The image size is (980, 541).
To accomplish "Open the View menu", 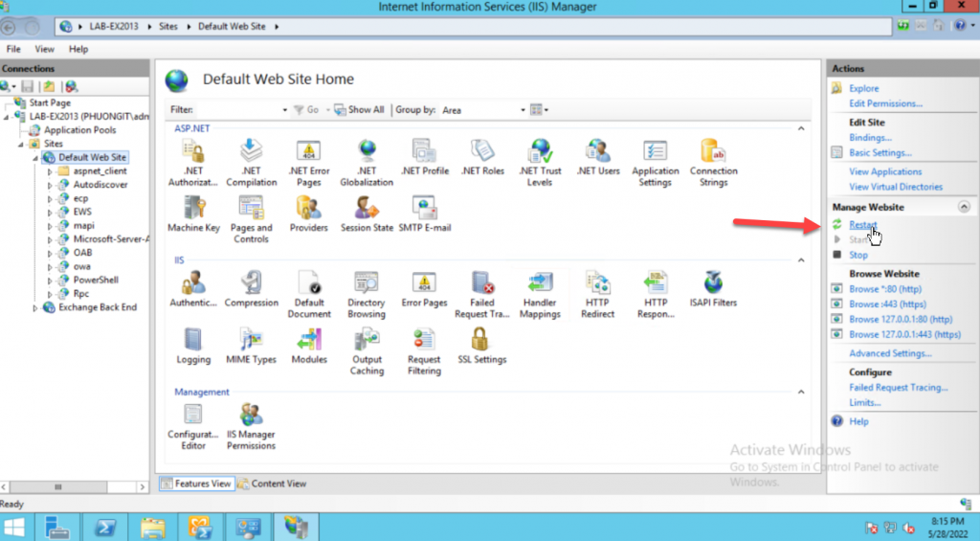I will [x=44, y=49].
